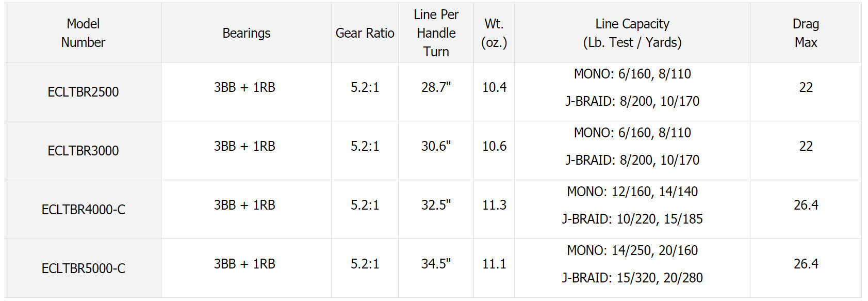Click the Model Number column header

click(83, 33)
